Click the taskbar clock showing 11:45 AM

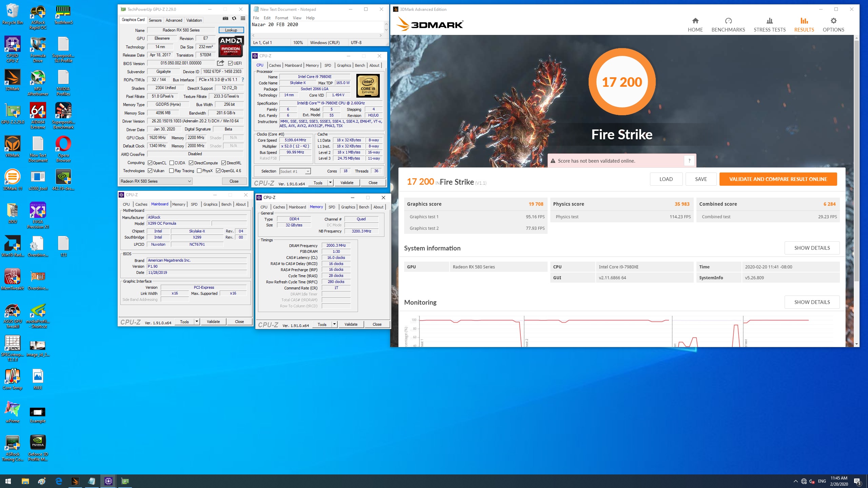(x=839, y=481)
